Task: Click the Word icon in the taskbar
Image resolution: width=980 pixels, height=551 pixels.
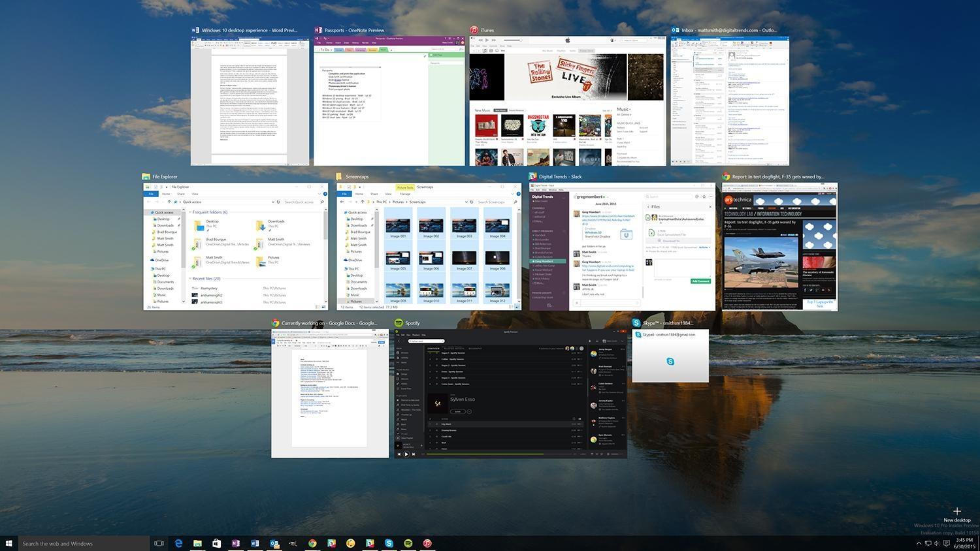Action: tap(255, 543)
